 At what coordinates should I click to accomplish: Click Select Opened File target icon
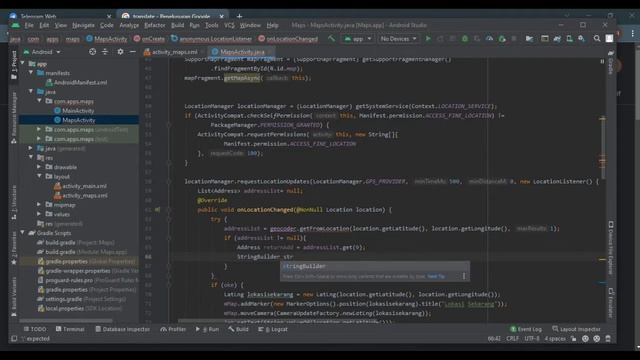(x=93, y=52)
